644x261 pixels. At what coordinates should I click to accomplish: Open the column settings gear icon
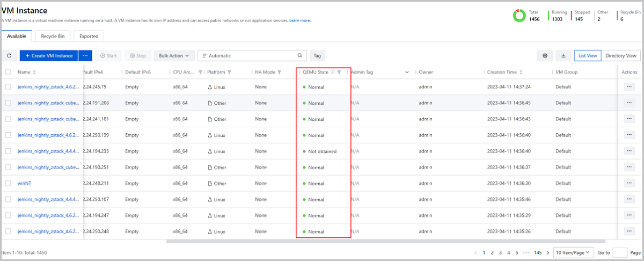coord(545,55)
